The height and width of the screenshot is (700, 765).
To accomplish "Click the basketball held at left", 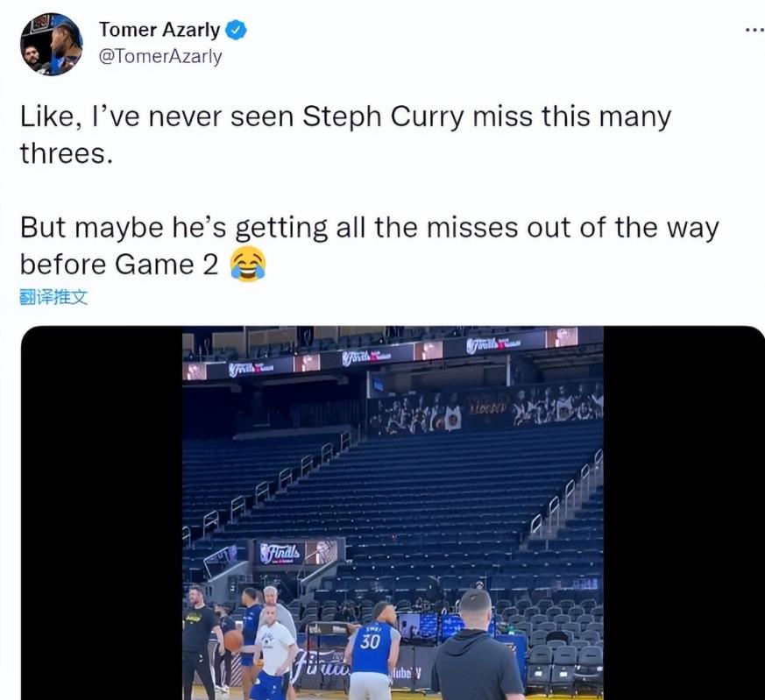I will tap(234, 640).
